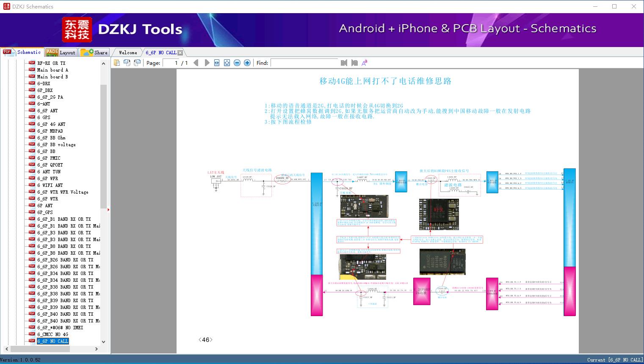644x364 pixels.
Task: Open the 6-ANT document
Action: [x=44, y=104]
